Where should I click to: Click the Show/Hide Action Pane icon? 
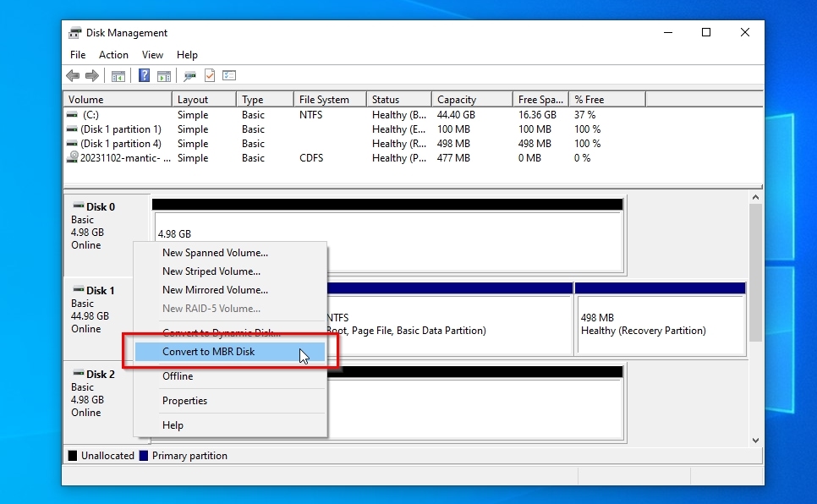coord(163,76)
